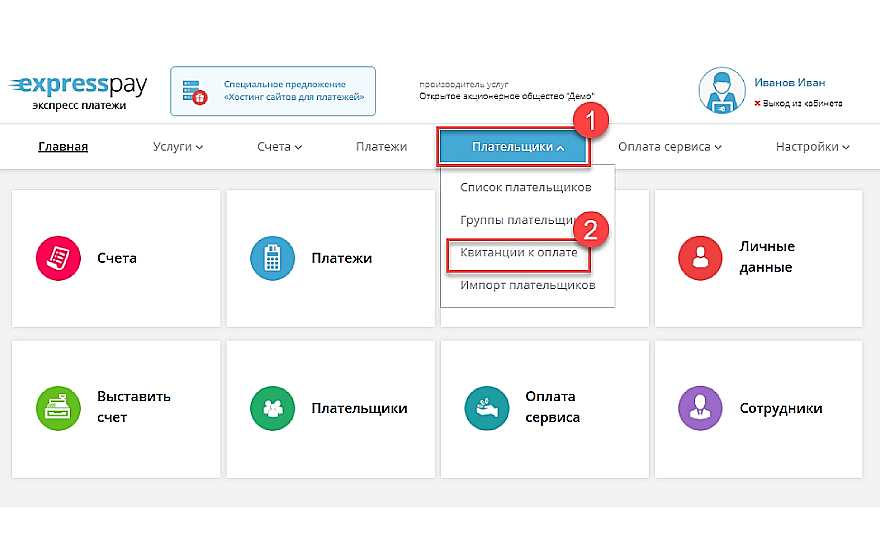The image size is (880, 548).
Task: Click the purple Сотрудники icon
Action: 697,407
